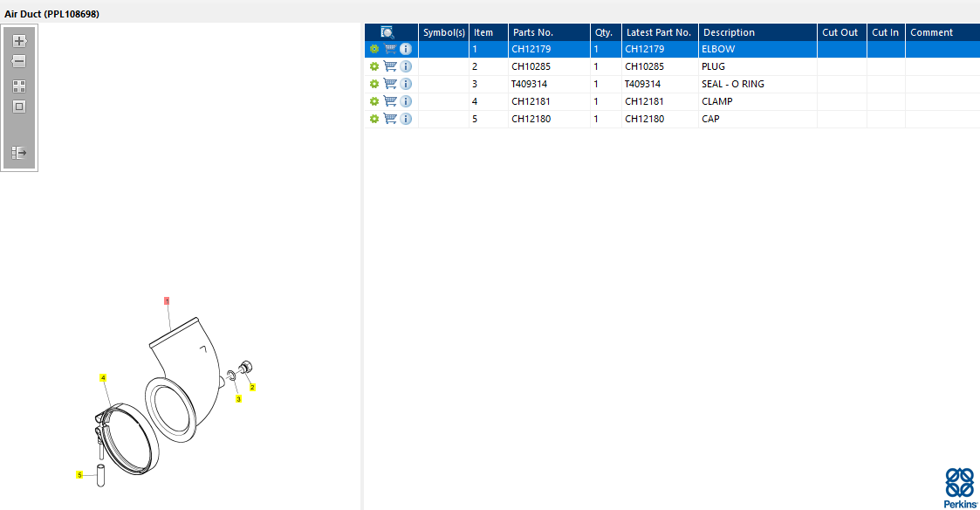The width and height of the screenshot is (980, 510).
Task: Click the four-square grid view icon
Action: (x=19, y=86)
